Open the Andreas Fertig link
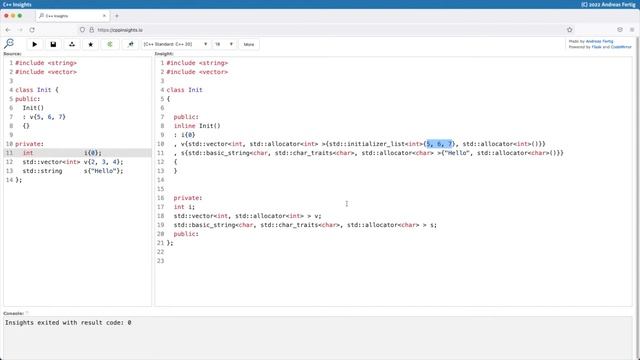The width and height of the screenshot is (640, 360). coord(599,41)
